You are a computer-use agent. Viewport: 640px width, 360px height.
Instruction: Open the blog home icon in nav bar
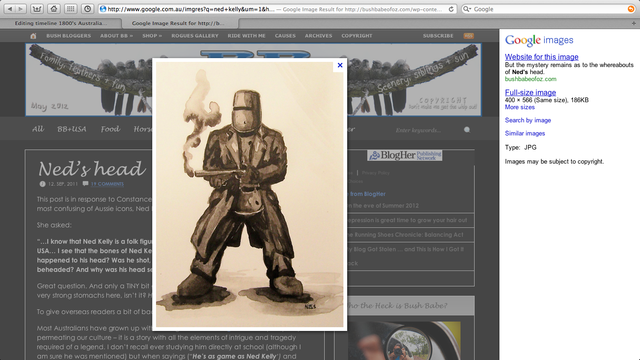point(33,36)
